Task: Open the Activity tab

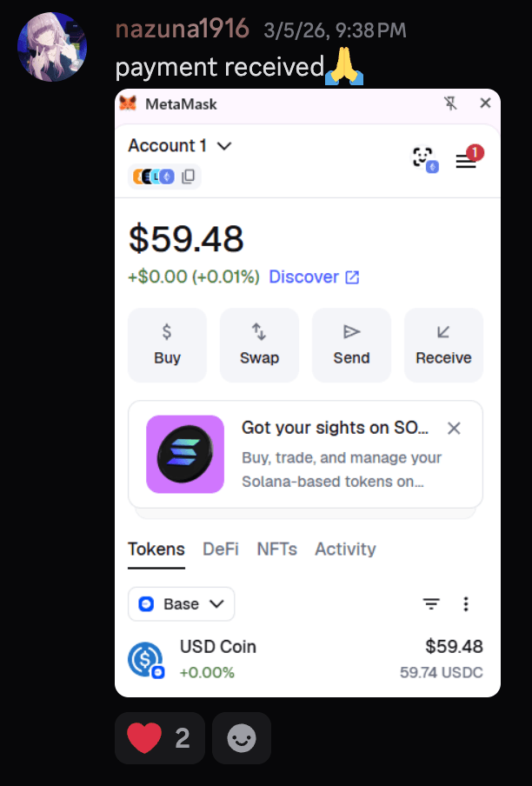Action: [345, 549]
